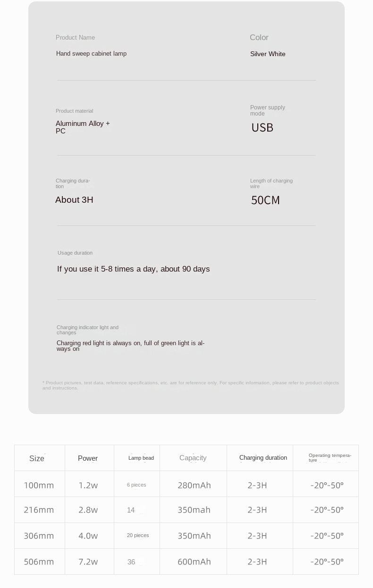Image resolution: width=373 pixels, height=588 pixels.
Task: Click the reference-only disclaimer footnote text
Action: 191,385
